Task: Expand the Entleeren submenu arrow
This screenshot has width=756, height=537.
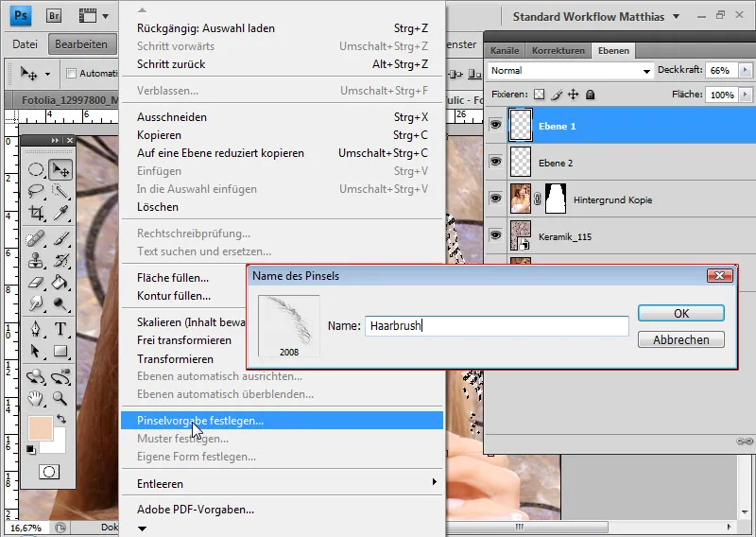Action: 435,481
